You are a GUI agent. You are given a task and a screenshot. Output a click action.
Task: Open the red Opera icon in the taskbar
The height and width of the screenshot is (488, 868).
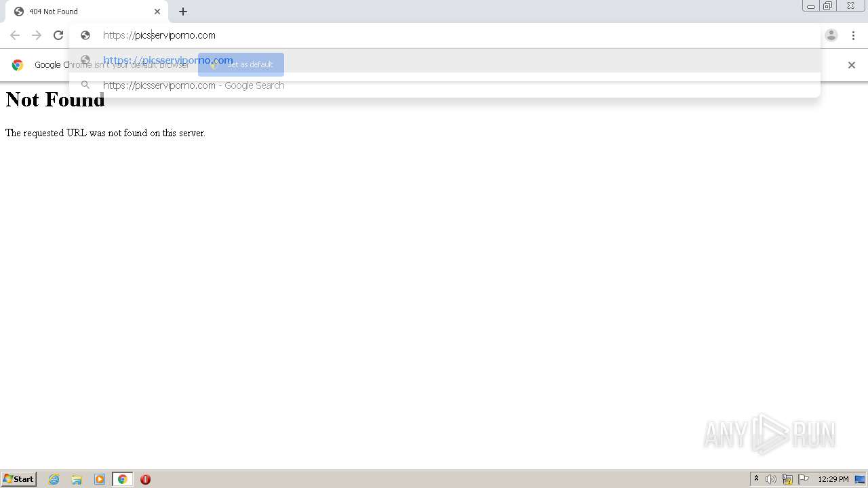pyautogui.click(x=145, y=479)
